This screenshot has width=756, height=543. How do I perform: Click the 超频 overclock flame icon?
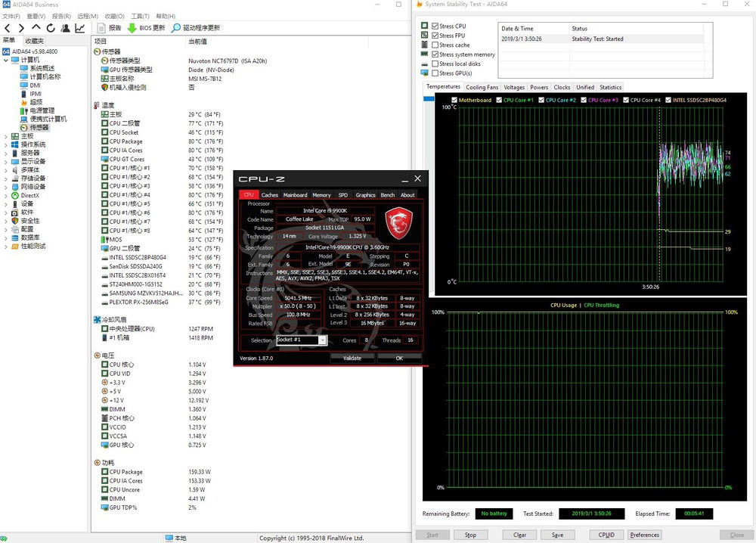[24, 102]
